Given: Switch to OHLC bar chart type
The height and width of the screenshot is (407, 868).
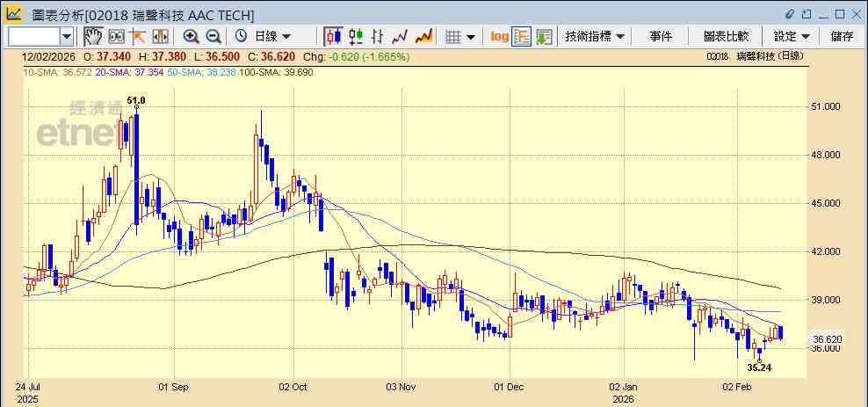Looking at the screenshot, I should point(378,37).
